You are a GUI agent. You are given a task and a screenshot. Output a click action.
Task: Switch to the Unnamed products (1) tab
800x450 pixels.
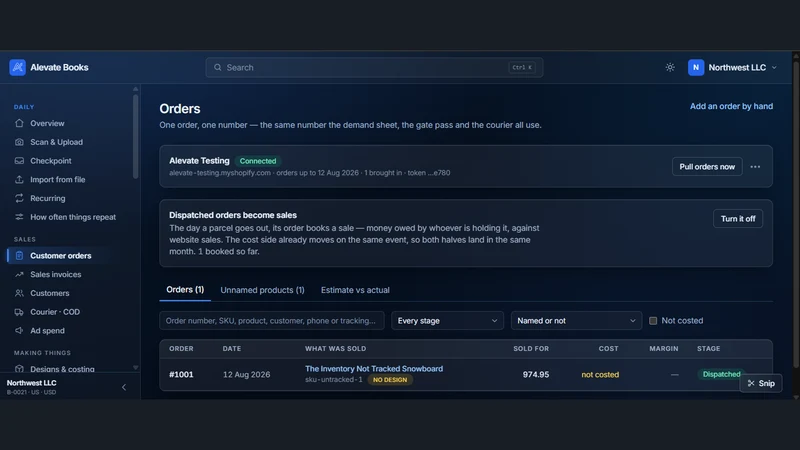tap(262, 290)
